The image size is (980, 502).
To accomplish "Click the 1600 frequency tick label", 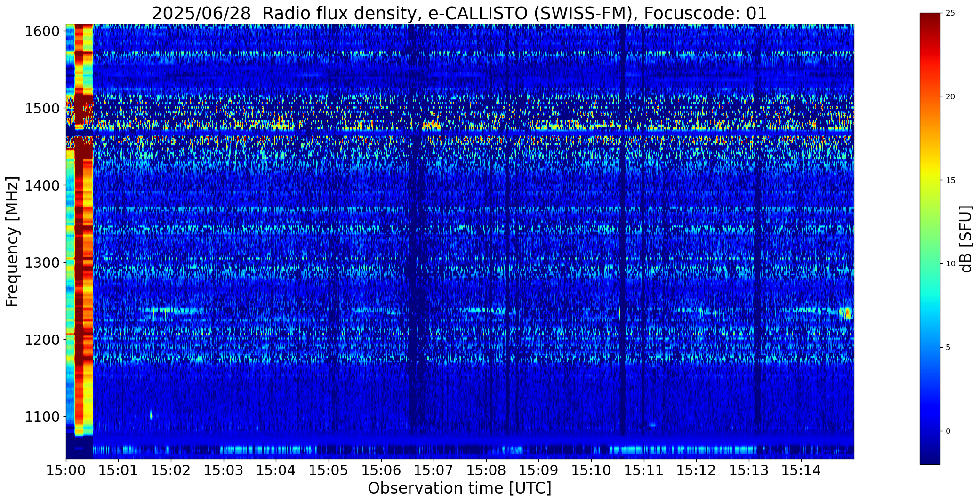I will tap(42, 32).
